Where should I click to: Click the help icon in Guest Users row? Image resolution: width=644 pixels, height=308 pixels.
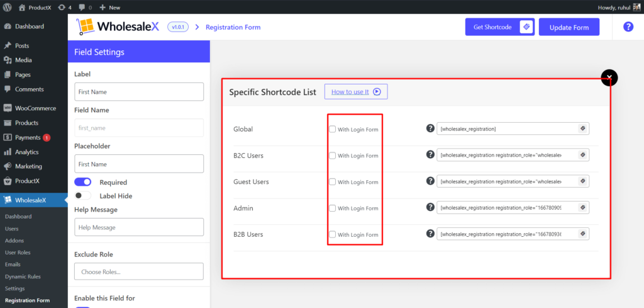[430, 181]
